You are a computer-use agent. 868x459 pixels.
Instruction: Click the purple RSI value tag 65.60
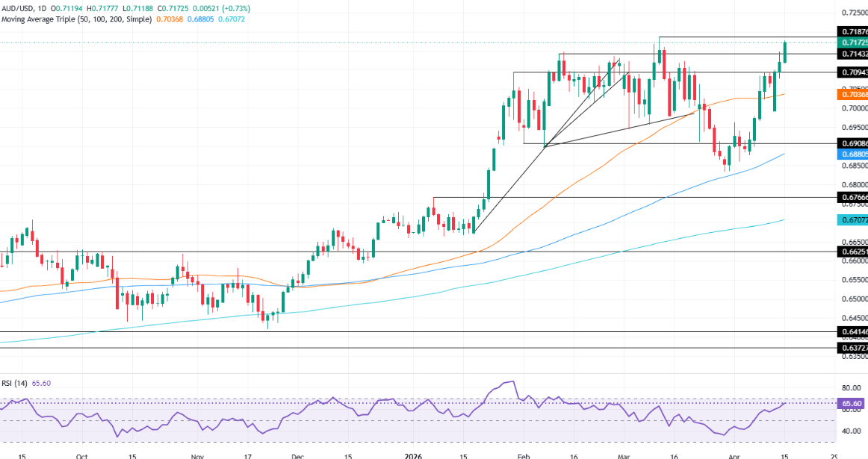849,404
